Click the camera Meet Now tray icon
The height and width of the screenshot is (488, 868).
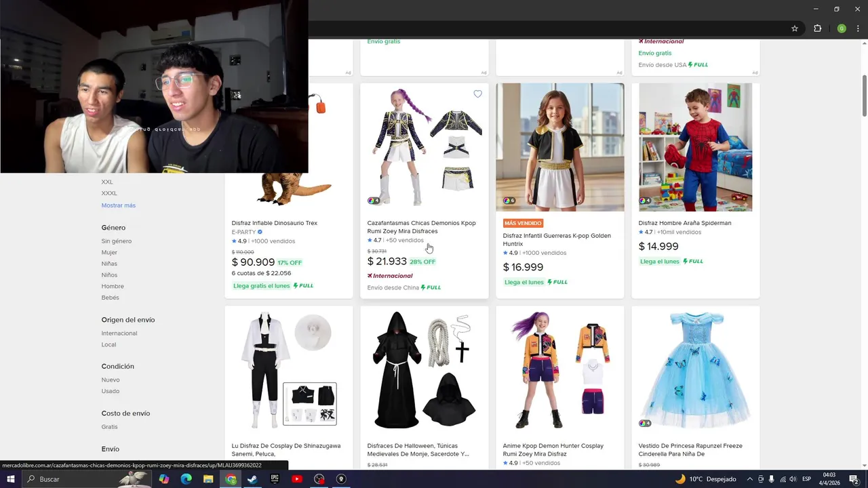tap(761, 479)
